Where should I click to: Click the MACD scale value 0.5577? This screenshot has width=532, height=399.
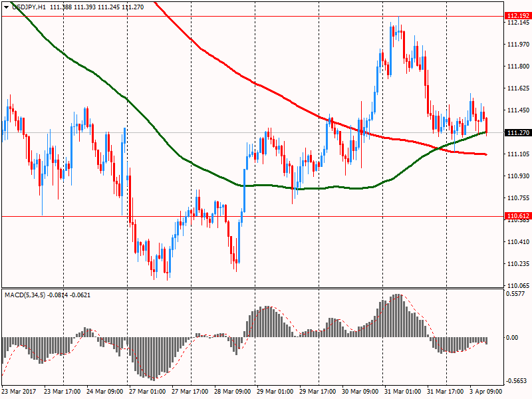click(515, 294)
